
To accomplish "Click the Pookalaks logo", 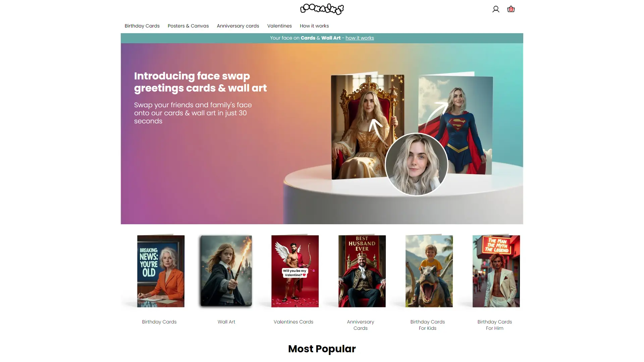I will [x=322, y=9].
